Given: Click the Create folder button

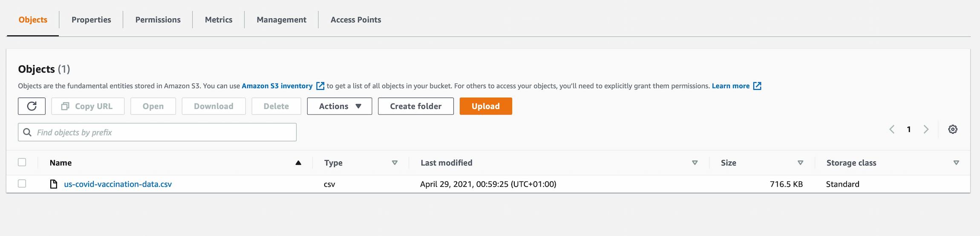Looking at the screenshot, I should tap(415, 106).
